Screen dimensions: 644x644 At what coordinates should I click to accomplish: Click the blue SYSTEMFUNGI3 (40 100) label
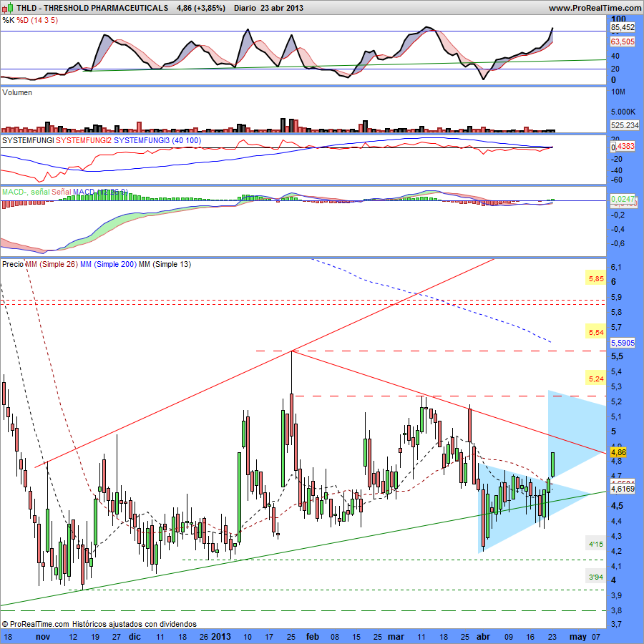coord(157,140)
